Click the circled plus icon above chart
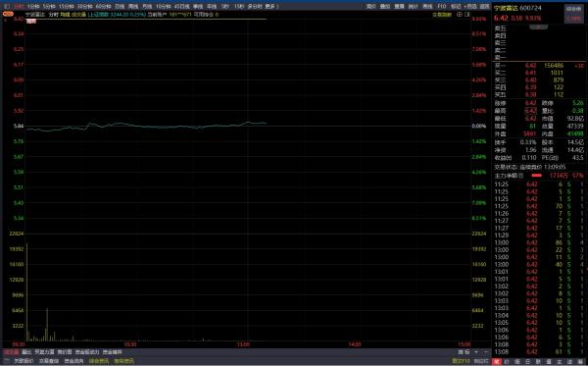The image size is (588, 366). click(x=460, y=15)
